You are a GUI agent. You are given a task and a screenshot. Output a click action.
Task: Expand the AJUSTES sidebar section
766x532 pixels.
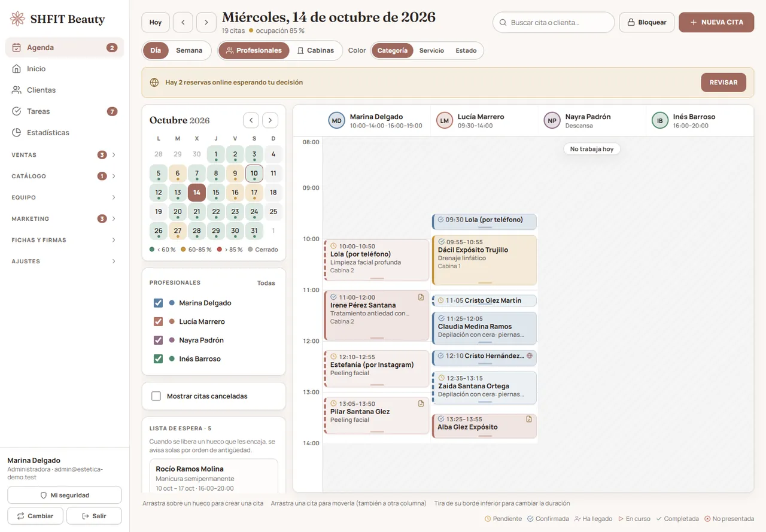click(x=65, y=262)
